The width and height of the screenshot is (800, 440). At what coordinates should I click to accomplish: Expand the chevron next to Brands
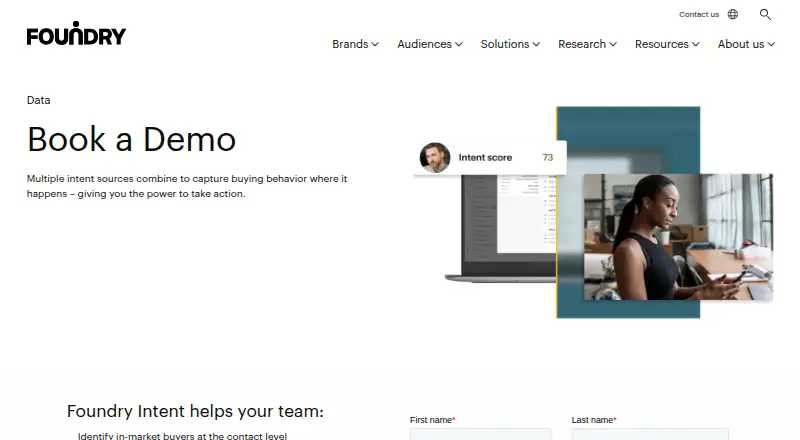(x=375, y=44)
